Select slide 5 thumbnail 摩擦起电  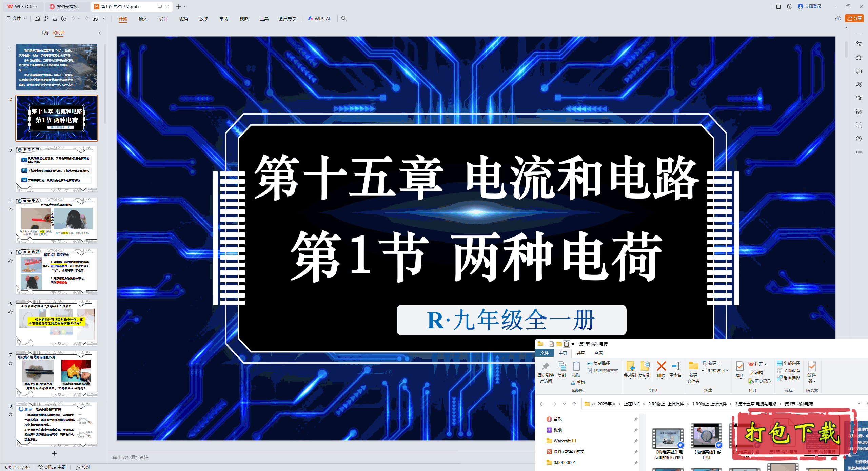[x=57, y=271]
